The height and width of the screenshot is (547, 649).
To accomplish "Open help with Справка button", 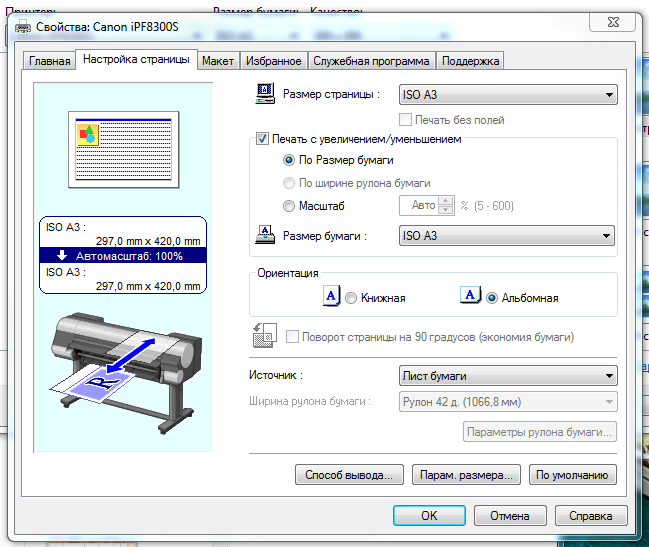I will [591, 516].
